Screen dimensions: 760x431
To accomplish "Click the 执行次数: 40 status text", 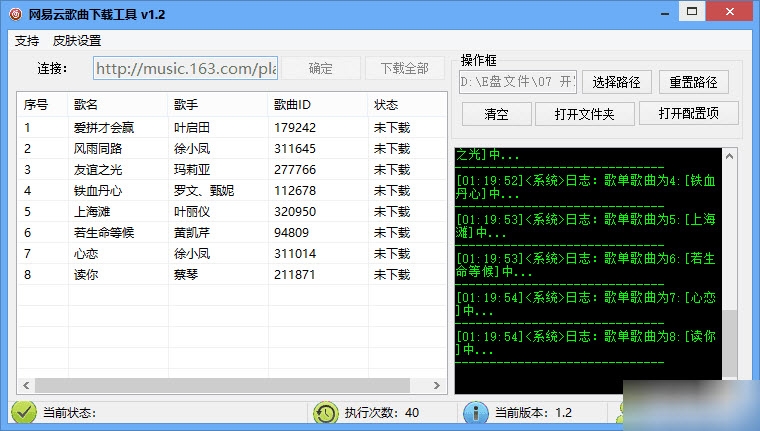I will 381,413.
